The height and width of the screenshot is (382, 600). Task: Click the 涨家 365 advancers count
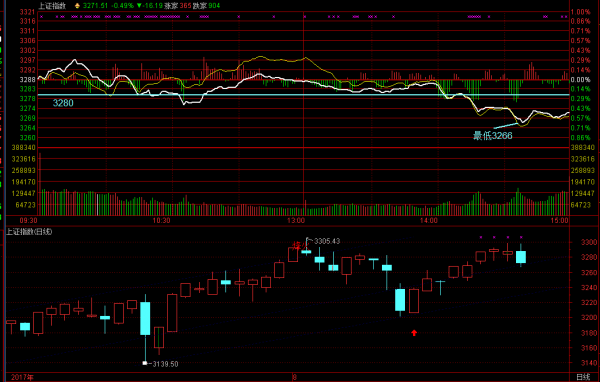point(178,6)
